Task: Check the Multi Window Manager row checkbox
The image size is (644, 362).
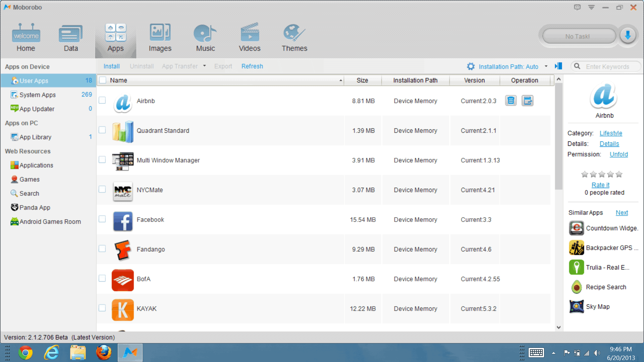Action: point(102,160)
